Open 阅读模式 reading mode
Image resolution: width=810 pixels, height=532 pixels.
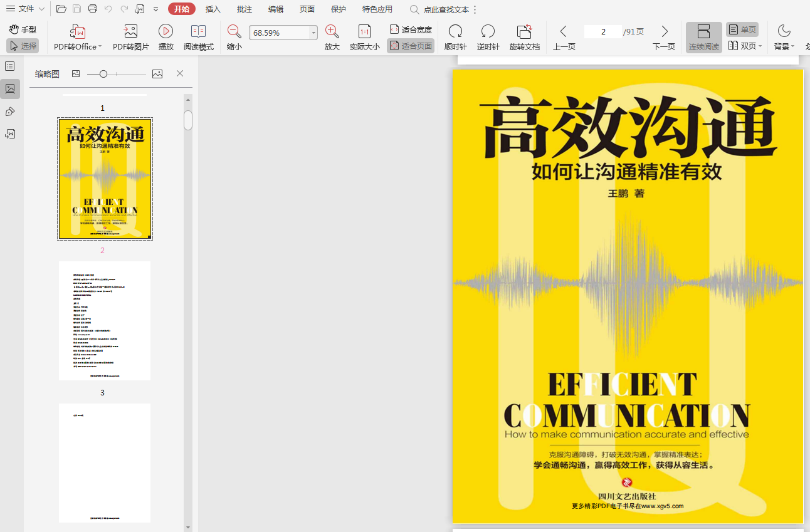coord(198,32)
